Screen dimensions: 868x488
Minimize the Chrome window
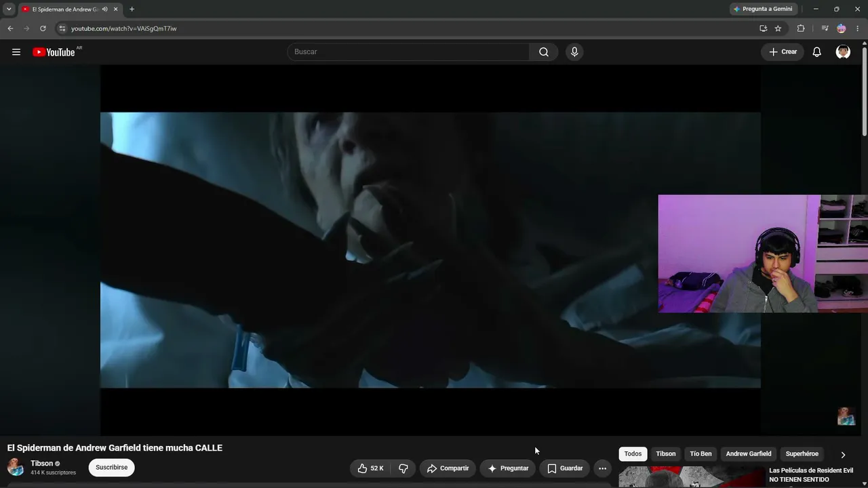(816, 9)
